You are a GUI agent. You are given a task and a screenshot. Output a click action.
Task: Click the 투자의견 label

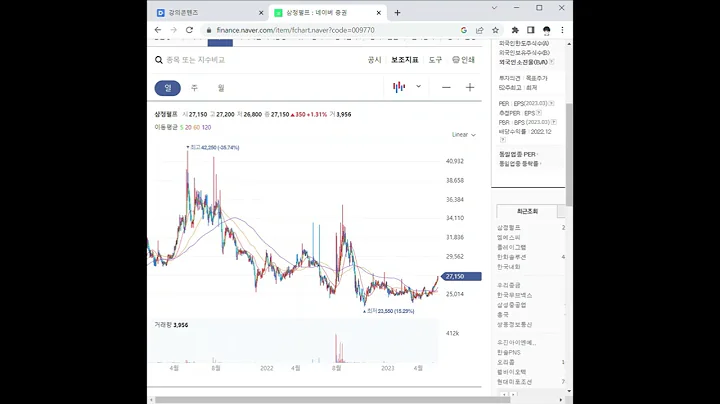click(509, 78)
